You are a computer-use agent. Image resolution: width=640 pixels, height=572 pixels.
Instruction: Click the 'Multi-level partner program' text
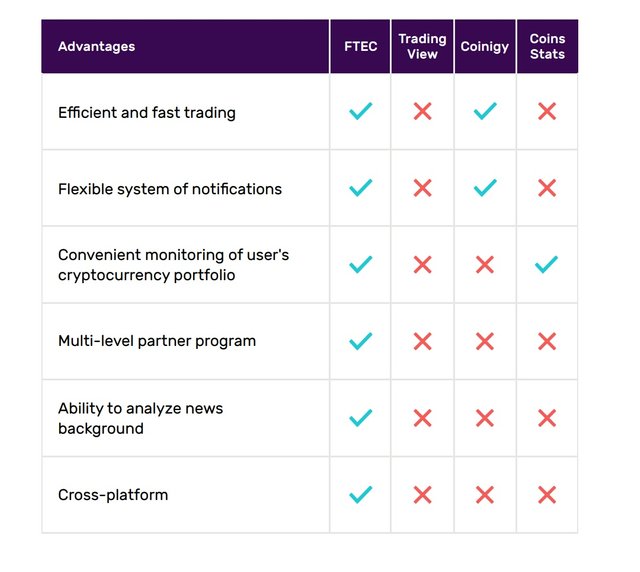[157, 341]
